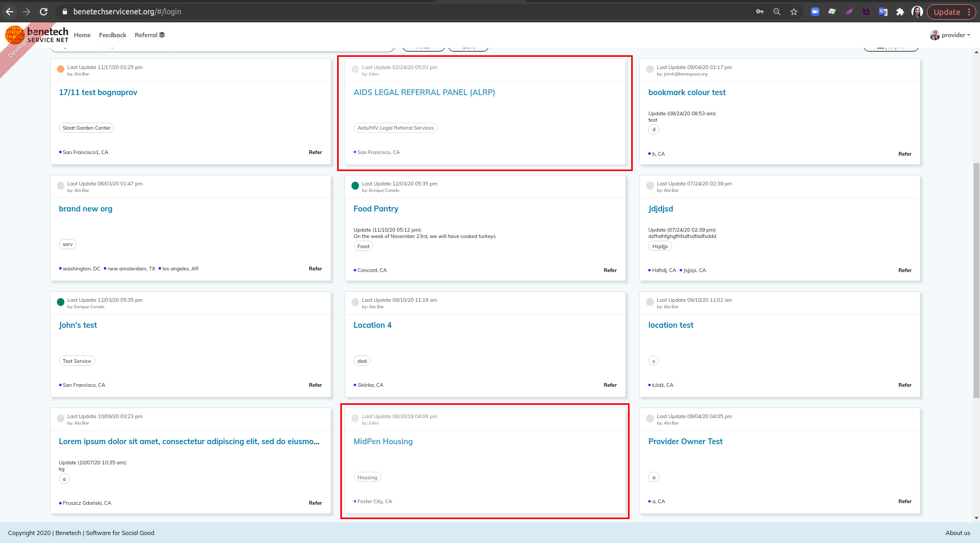Open the saved passwords key icon
This screenshot has height=543, width=980.
pos(760,12)
